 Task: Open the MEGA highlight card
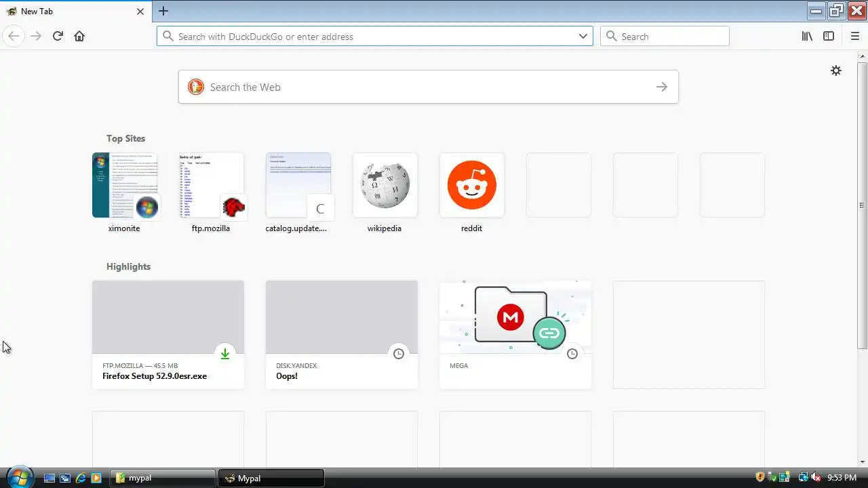(515, 335)
